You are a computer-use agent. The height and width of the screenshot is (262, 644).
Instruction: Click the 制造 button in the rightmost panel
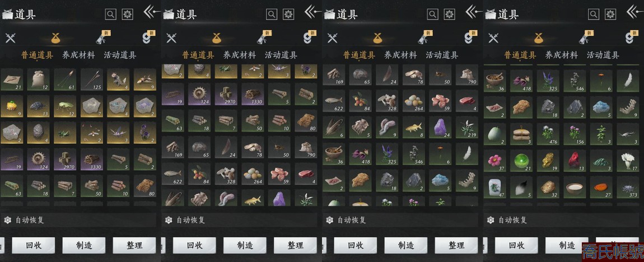click(567, 246)
